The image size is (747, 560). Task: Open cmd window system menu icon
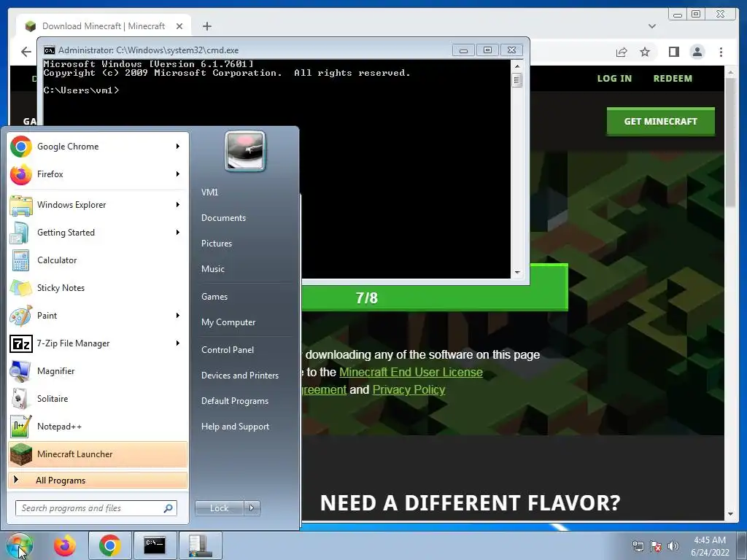[x=49, y=50]
